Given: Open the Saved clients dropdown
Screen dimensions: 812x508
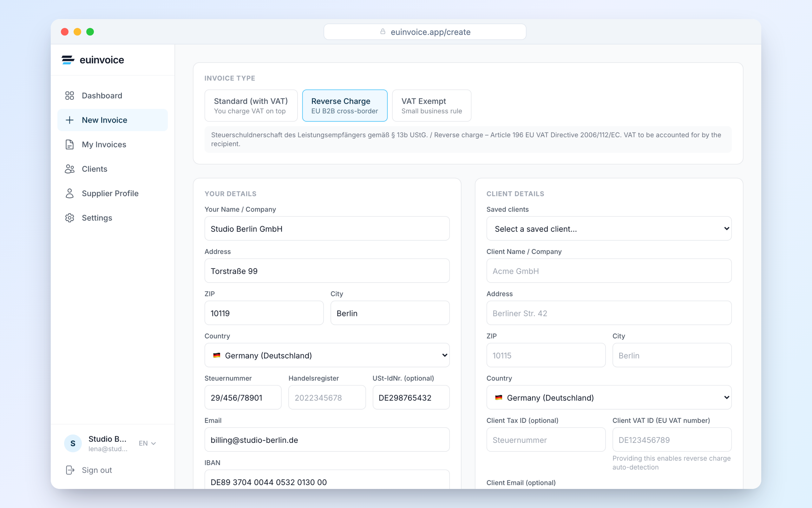Looking at the screenshot, I should click(609, 229).
